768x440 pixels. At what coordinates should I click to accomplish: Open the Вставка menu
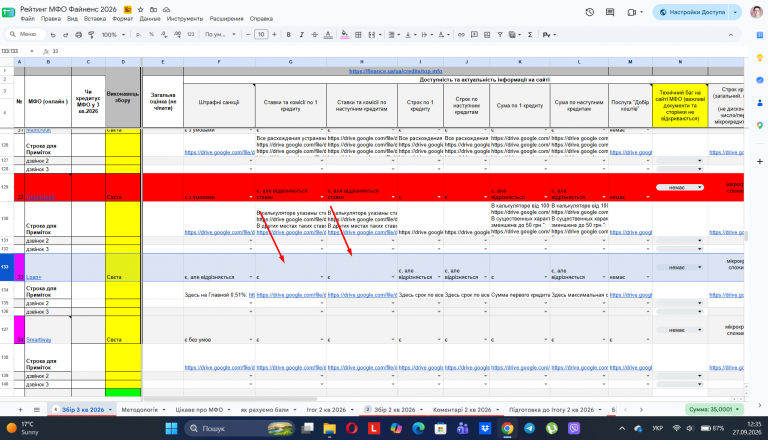point(95,19)
